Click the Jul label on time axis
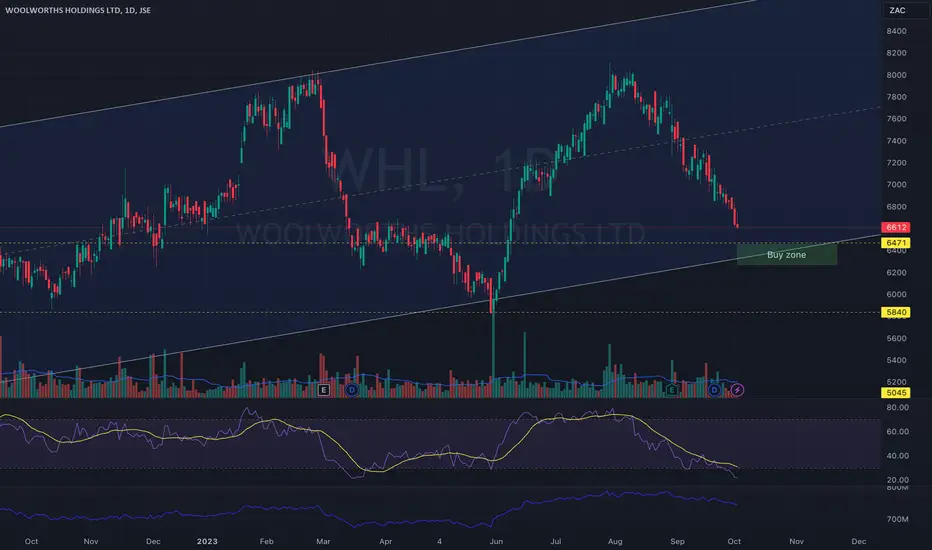Screen dimensions: 932x550 (x=555, y=541)
